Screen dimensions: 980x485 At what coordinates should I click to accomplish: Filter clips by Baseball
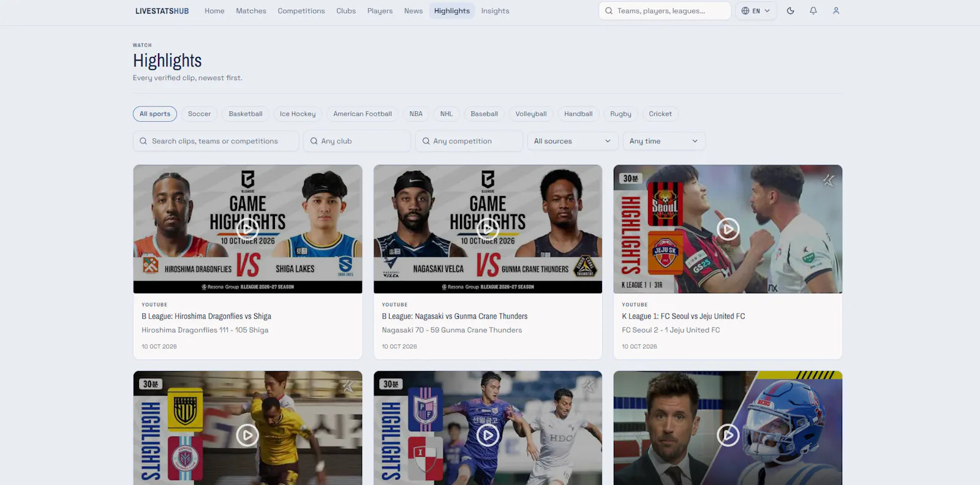coord(484,114)
